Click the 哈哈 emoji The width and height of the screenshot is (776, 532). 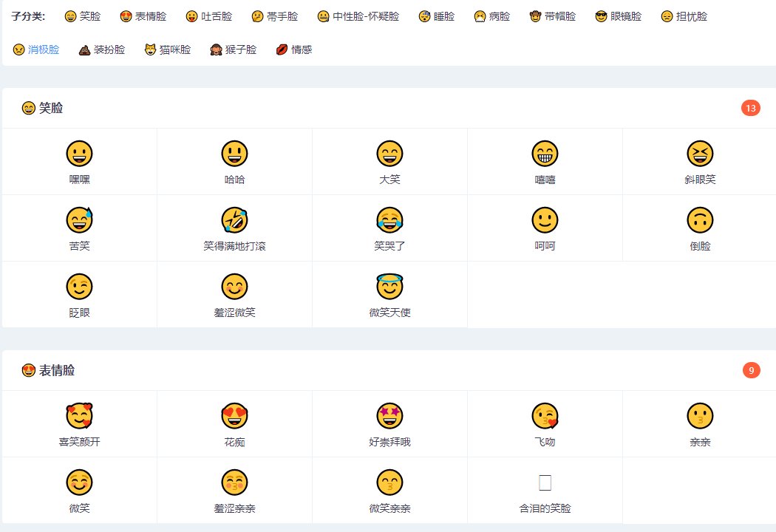[235, 154]
